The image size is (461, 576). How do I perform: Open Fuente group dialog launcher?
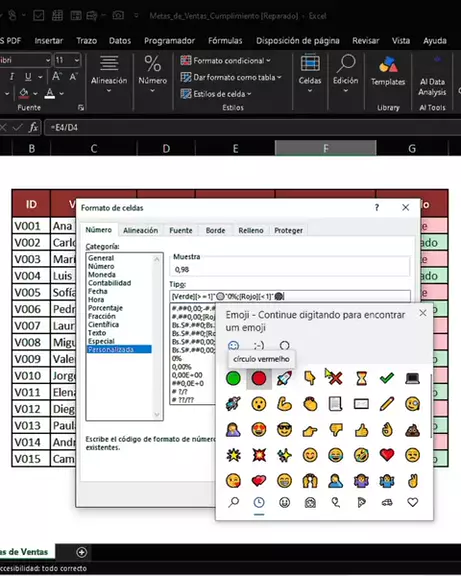point(81,108)
